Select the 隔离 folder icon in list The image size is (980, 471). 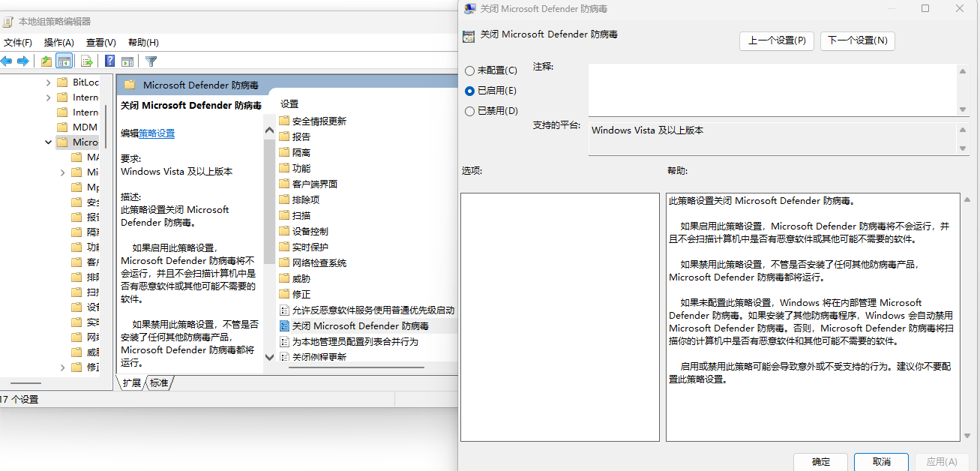coord(284,152)
